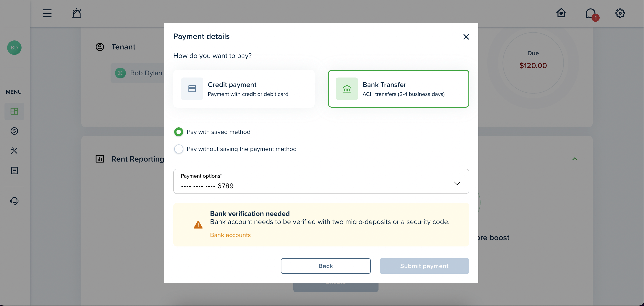Click the tools/wrench menu icon

(x=14, y=150)
